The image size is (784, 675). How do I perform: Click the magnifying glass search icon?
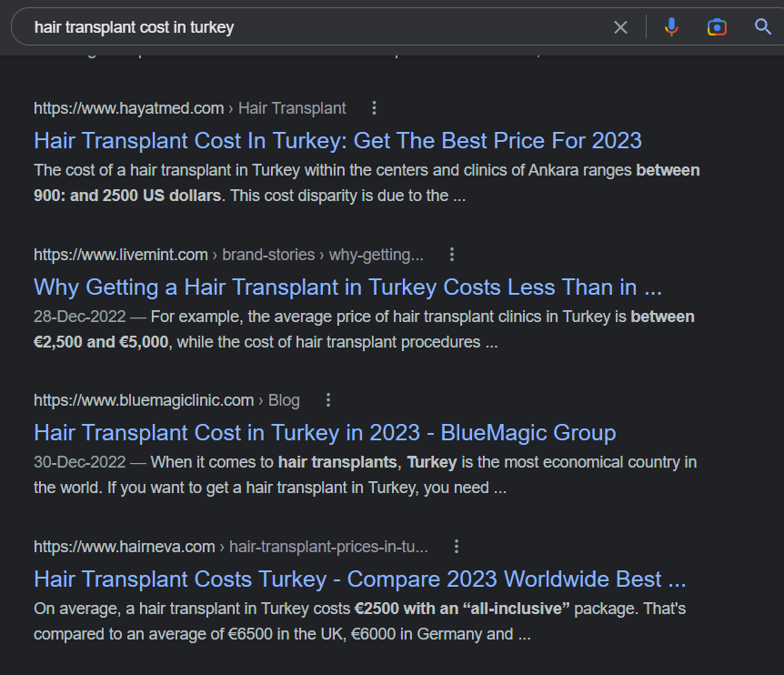point(763,27)
